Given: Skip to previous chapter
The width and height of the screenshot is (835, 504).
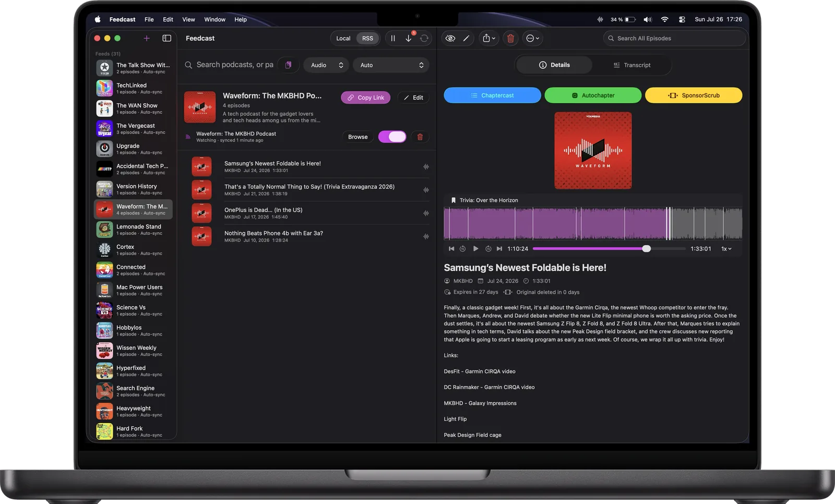Looking at the screenshot, I should pos(451,249).
